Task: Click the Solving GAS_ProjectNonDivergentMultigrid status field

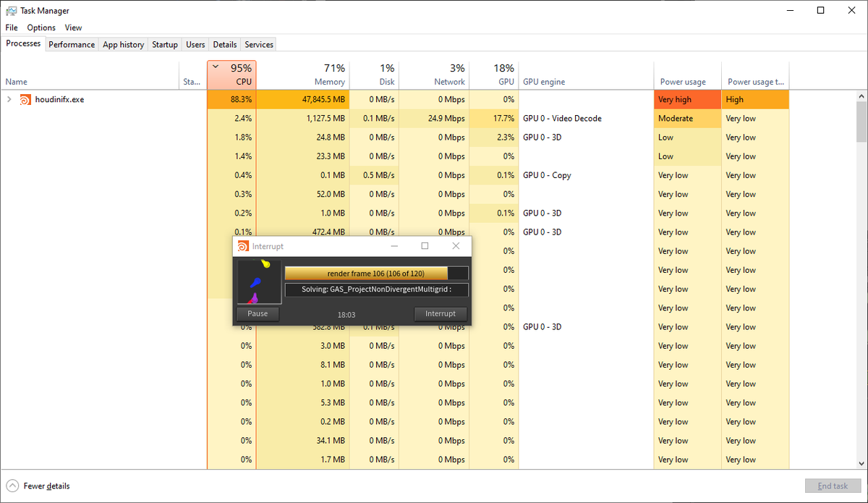Action: [x=376, y=289]
